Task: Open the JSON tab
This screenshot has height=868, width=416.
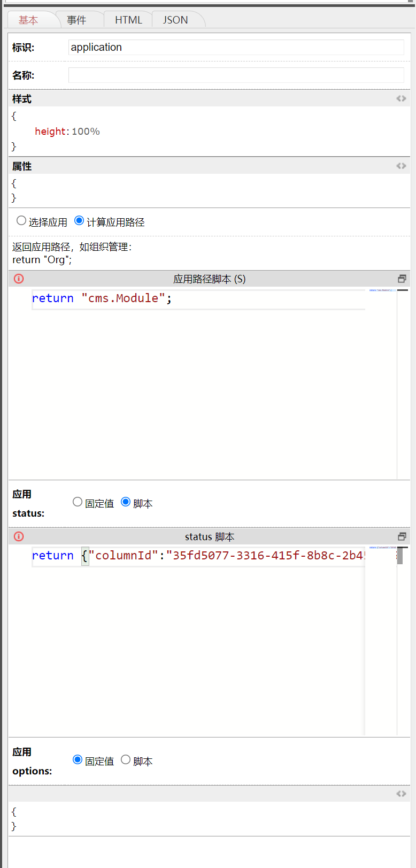Action: tap(175, 20)
